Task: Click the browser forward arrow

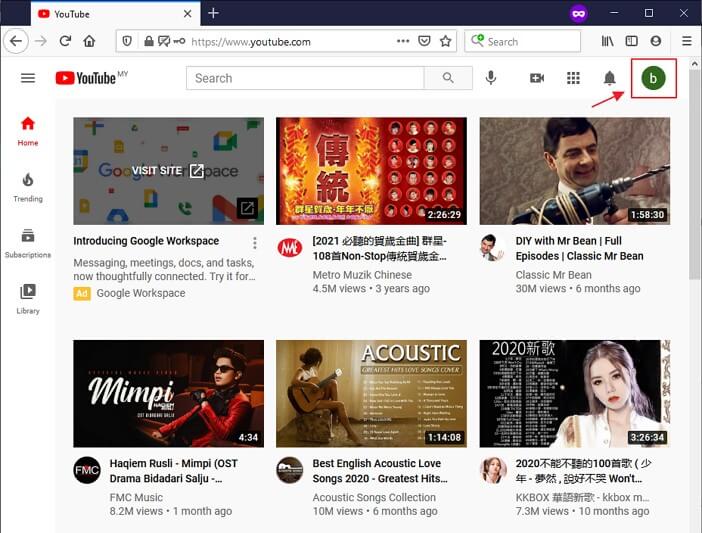Action: (x=41, y=41)
